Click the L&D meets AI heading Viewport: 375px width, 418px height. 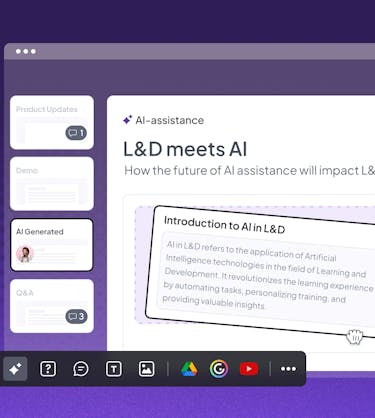(185, 149)
